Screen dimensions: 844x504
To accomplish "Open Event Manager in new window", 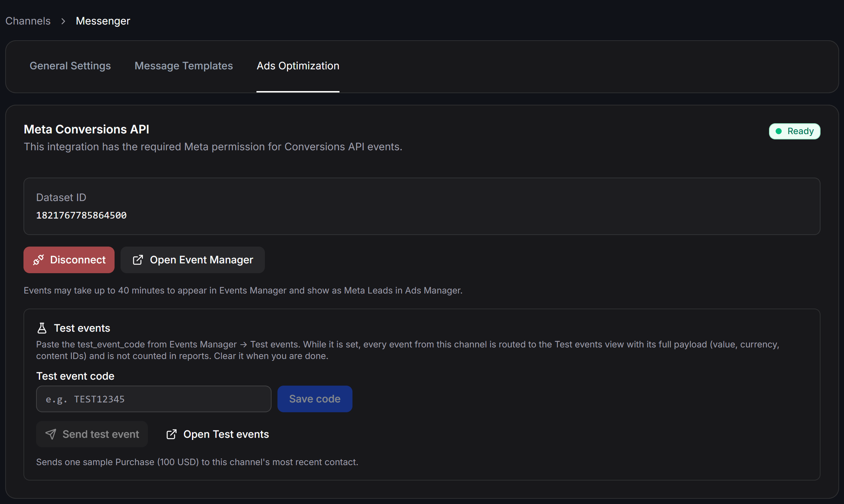I will 193,260.
